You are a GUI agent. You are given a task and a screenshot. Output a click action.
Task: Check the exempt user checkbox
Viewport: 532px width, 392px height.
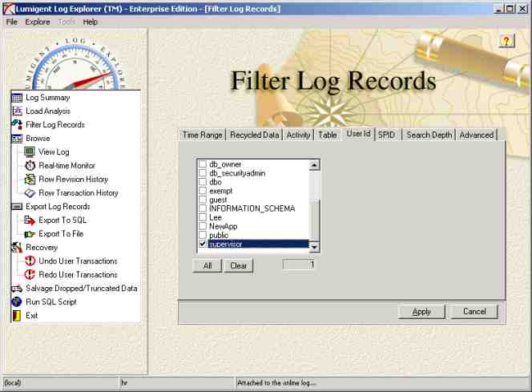point(203,191)
